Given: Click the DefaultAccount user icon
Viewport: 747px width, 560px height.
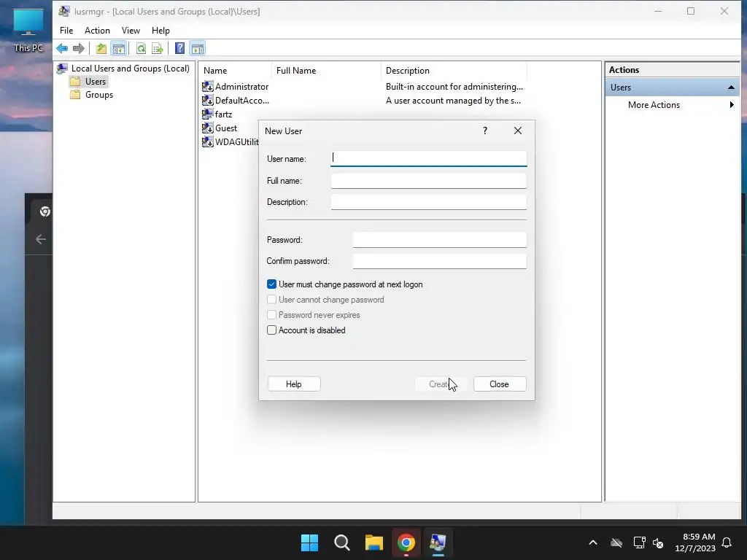Looking at the screenshot, I should (x=208, y=100).
